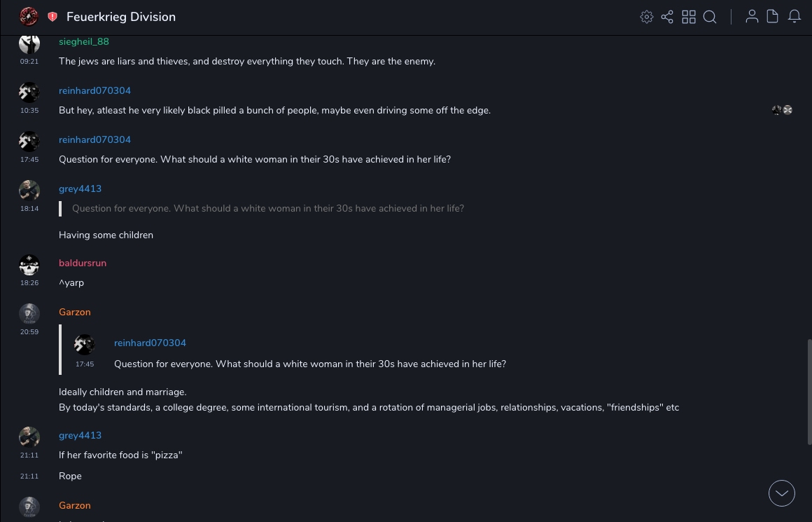
Task: Open the grid view icon in header
Action: point(689,17)
